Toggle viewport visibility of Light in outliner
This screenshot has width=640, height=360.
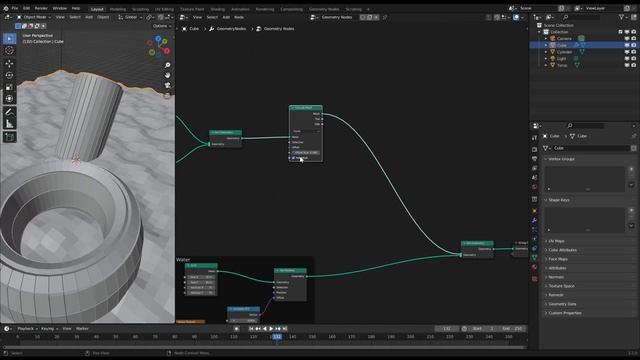tap(627, 59)
